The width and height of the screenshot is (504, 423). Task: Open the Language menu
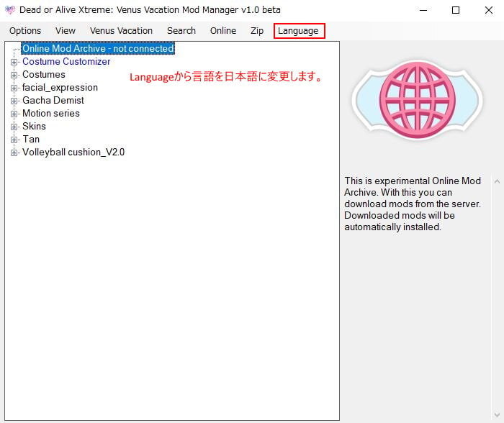298,31
